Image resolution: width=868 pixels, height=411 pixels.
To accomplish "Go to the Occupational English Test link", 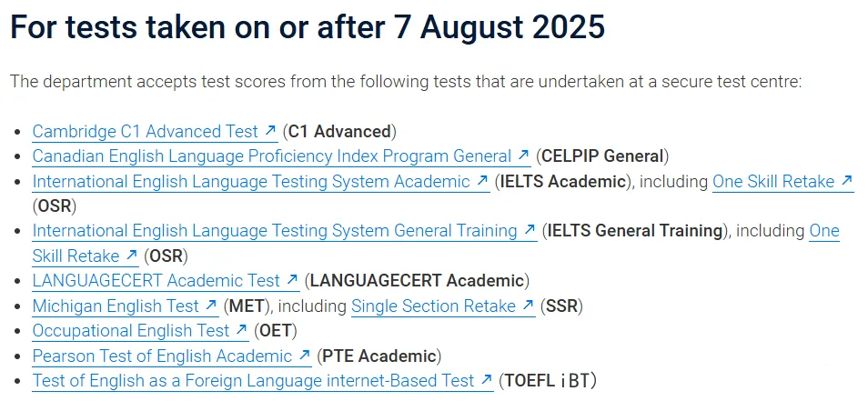I will (x=131, y=330).
